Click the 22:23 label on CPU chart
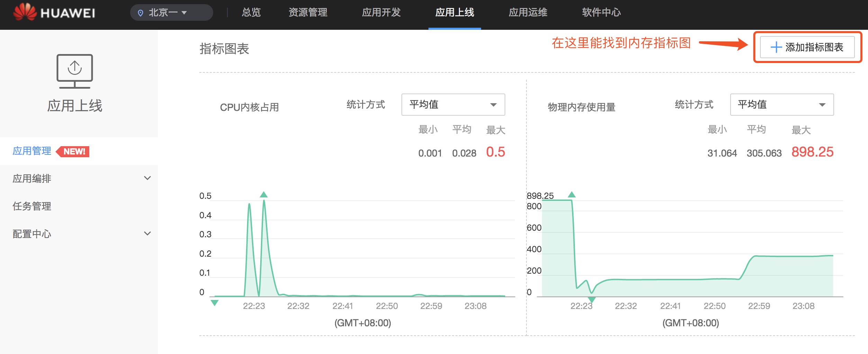868x354 pixels. tap(254, 306)
